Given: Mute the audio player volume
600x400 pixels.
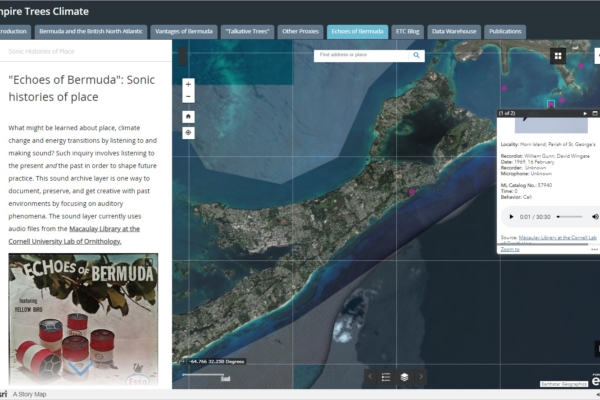Looking at the screenshot, I should coord(595,216).
